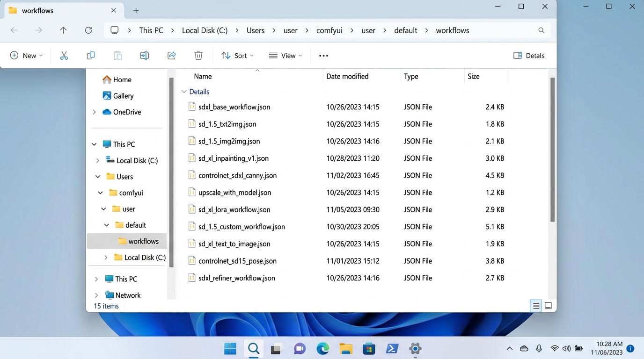Select workflows folder in navigation tree
Viewport: 644px width, 359px height.
tap(127, 241)
